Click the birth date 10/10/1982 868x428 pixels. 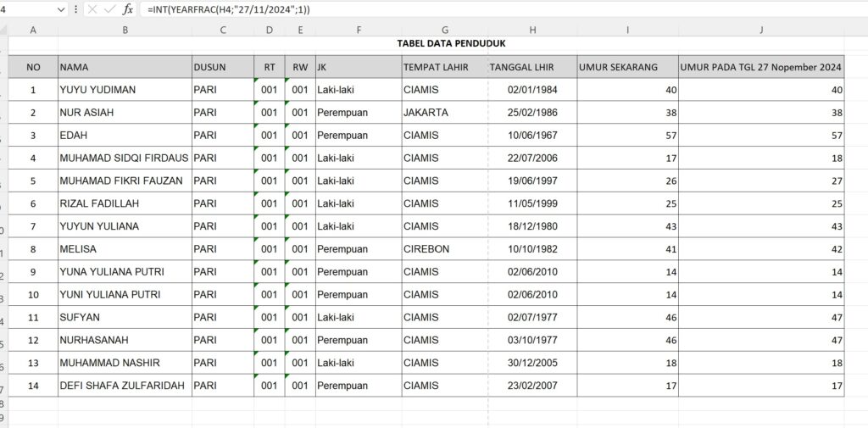click(532, 249)
